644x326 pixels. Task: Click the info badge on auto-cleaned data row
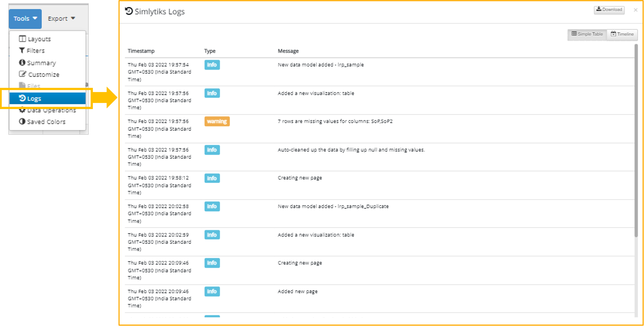tap(212, 150)
